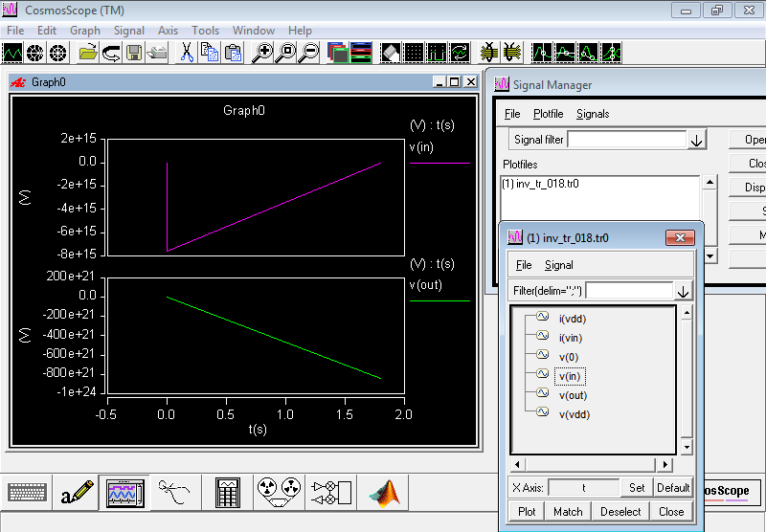Open the block diagram tool icon
This screenshot has width=766, height=532.
coord(331,492)
